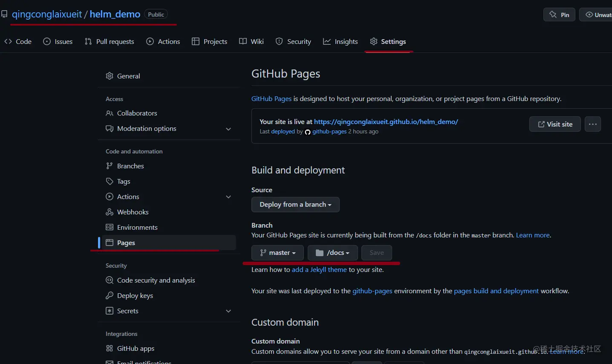Expand the Secrets submenu chevron
The width and height of the screenshot is (612, 364).
coord(228,311)
